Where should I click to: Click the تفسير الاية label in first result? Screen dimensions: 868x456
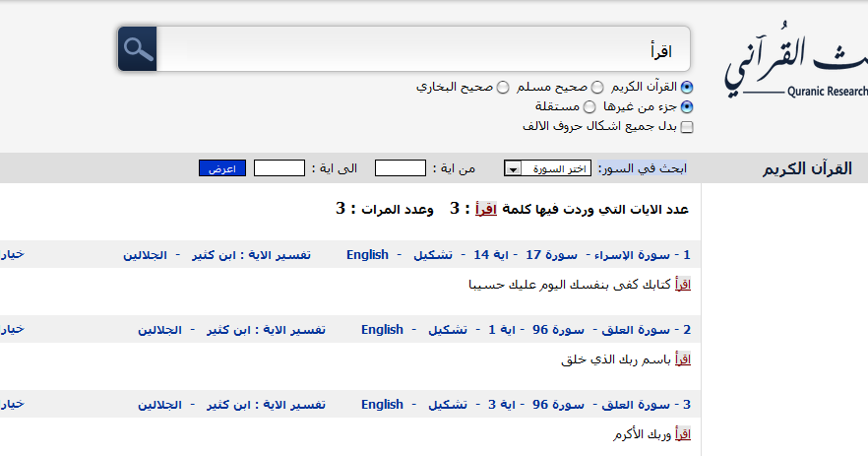tap(279, 255)
